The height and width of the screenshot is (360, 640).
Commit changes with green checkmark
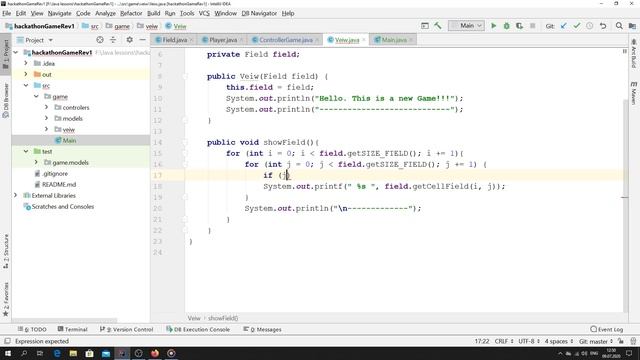click(576, 26)
